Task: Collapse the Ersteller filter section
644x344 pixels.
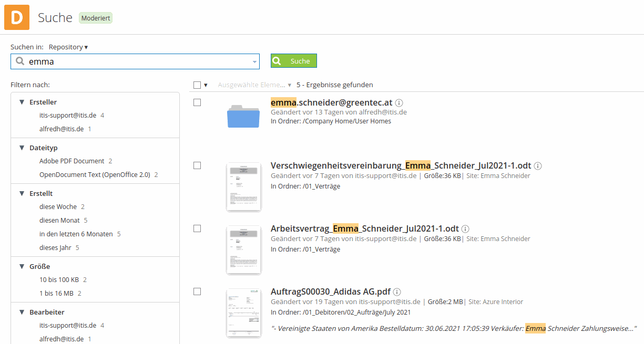Action: point(22,102)
